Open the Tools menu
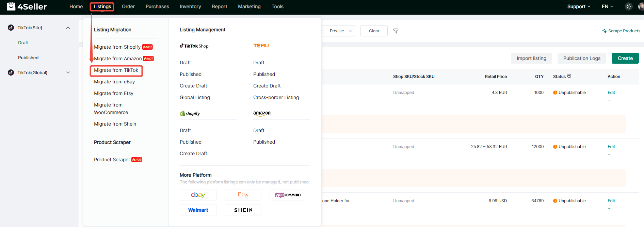The width and height of the screenshot is (644, 227). tap(277, 6)
